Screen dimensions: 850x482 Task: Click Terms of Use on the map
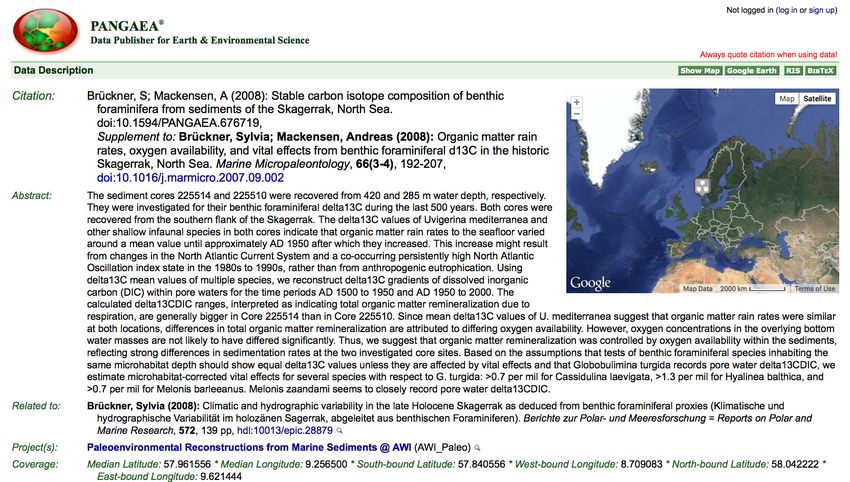point(814,288)
